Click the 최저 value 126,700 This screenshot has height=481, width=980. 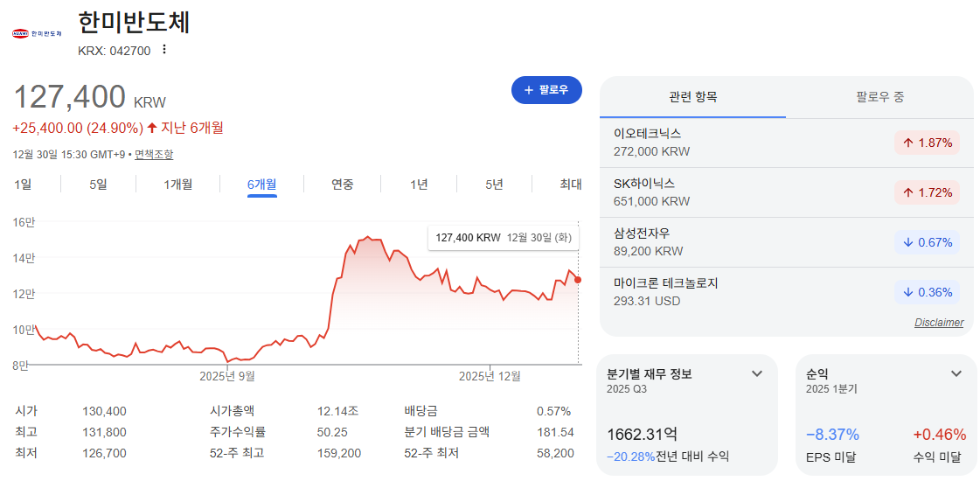(x=104, y=453)
